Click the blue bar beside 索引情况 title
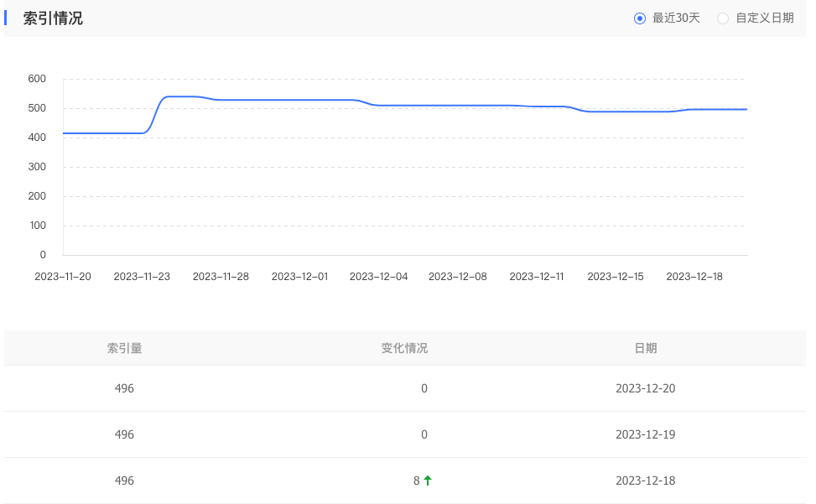This screenshot has height=504, width=816. (x=6, y=18)
